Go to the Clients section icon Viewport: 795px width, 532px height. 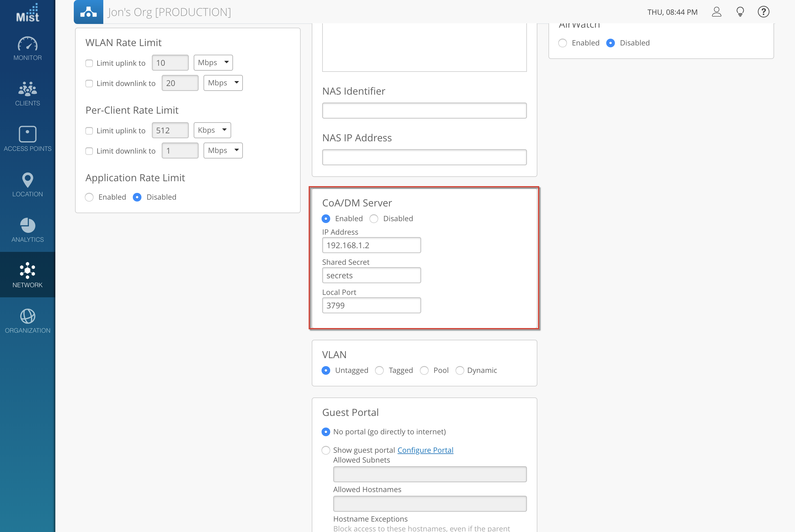[27, 89]
